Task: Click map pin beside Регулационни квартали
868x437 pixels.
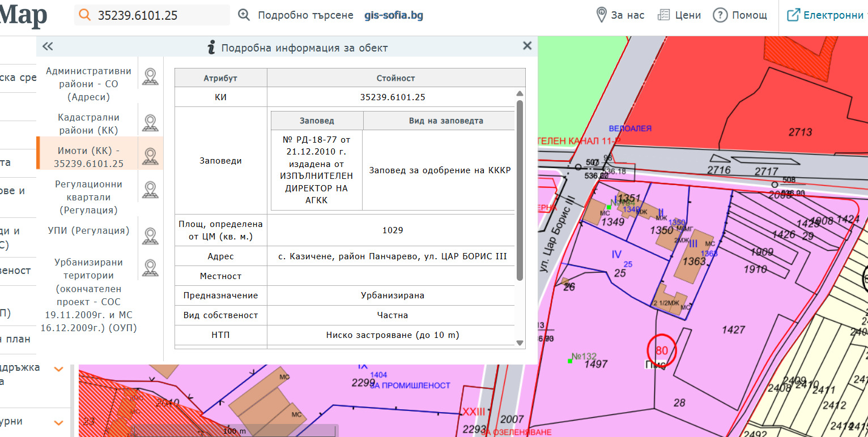Action: pos(150,190)
